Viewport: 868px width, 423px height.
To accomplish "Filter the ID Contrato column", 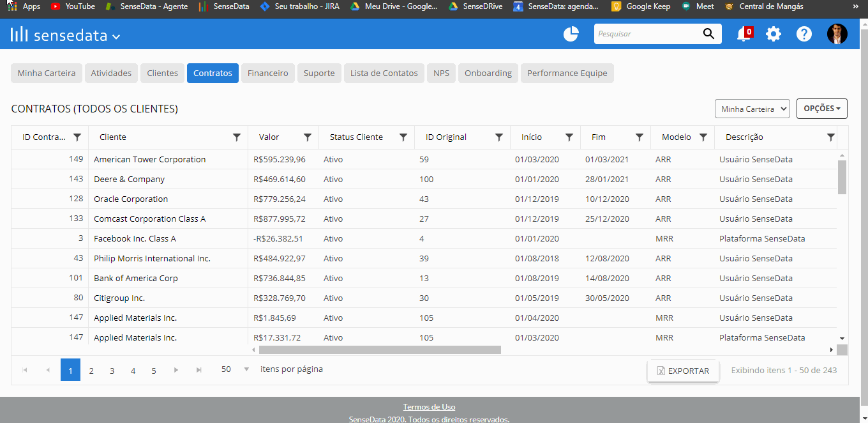I will point(77,137).
